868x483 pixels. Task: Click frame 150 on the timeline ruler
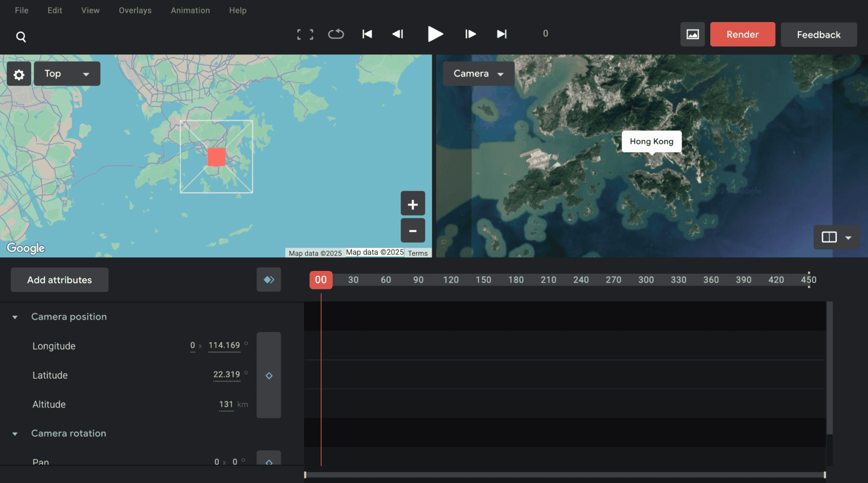(x=483, y=279)
